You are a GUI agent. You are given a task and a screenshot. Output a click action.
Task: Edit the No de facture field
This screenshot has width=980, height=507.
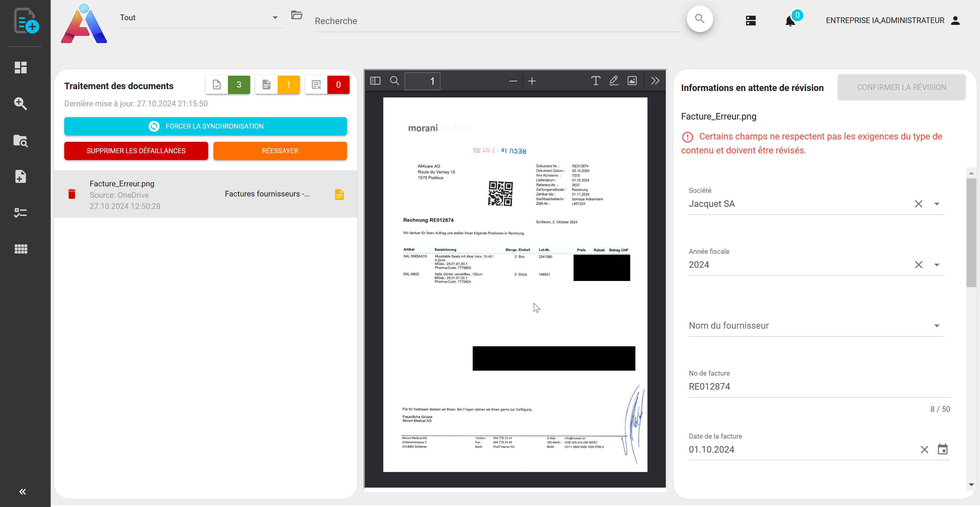click(819, 387)
